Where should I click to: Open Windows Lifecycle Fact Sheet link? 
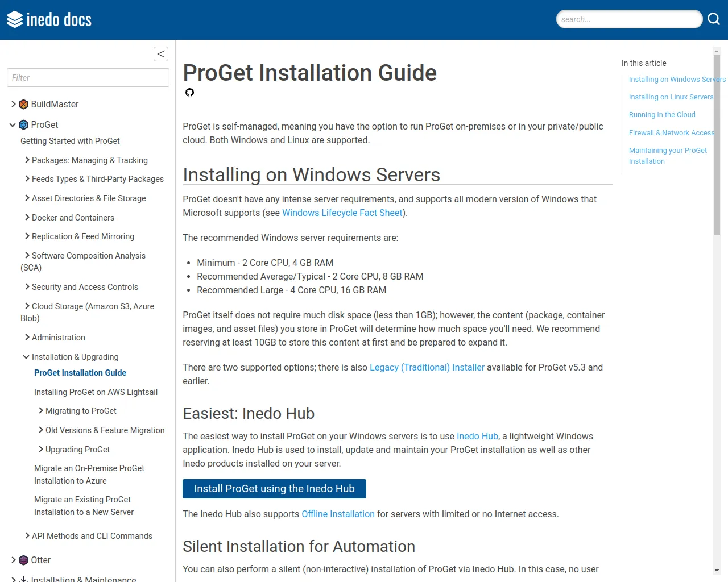[x=342, y=213]
